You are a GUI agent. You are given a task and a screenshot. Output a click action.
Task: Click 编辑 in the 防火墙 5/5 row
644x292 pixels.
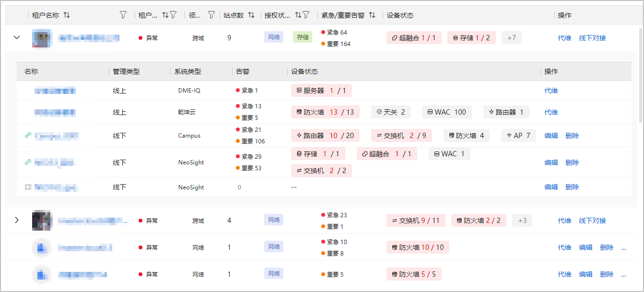(x=585, y=274)
